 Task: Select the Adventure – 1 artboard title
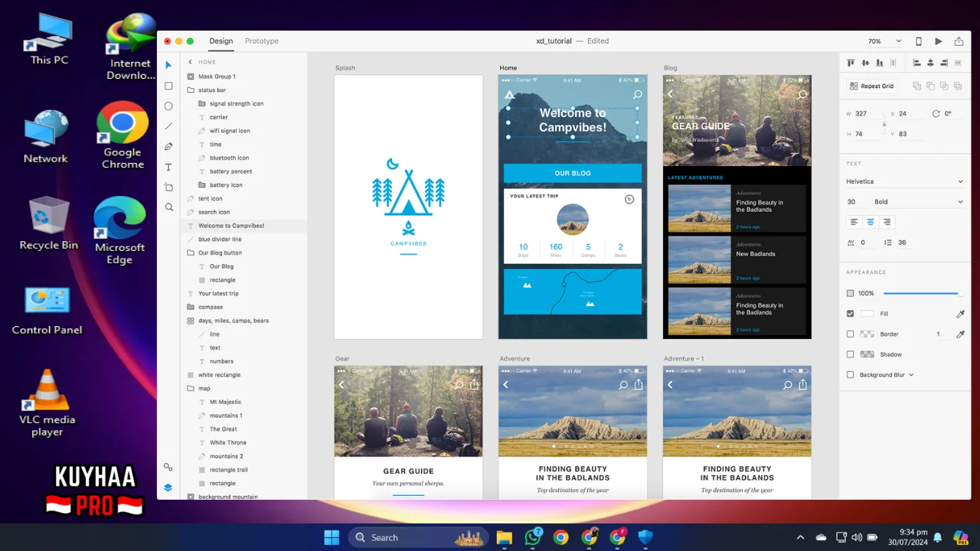tap(684, 358)
